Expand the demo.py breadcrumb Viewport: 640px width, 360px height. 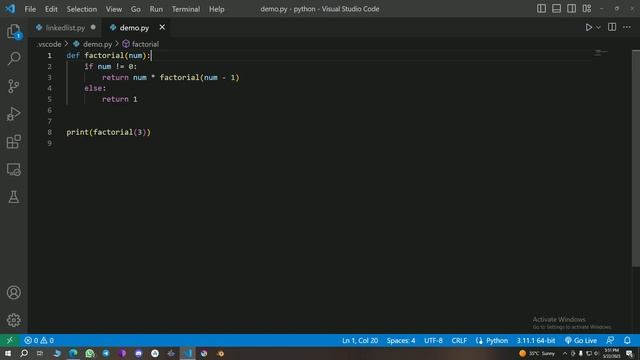[93, 44]
